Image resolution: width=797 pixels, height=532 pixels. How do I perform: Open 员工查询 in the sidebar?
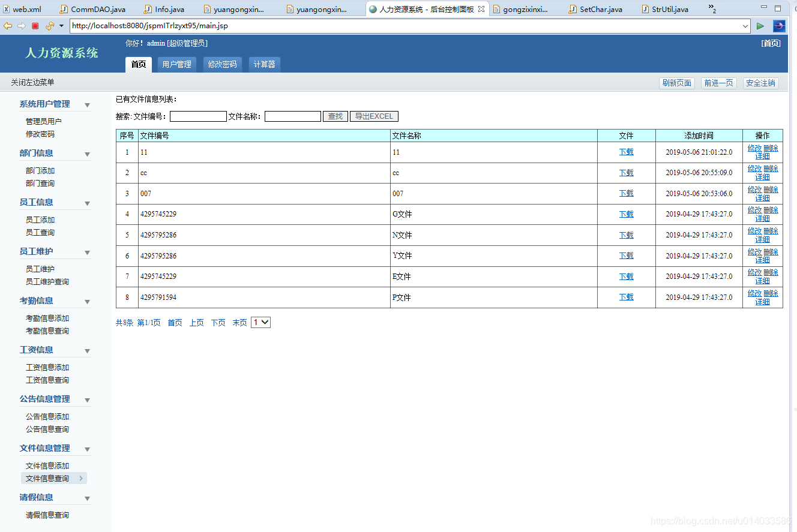(x=40, y=233)
